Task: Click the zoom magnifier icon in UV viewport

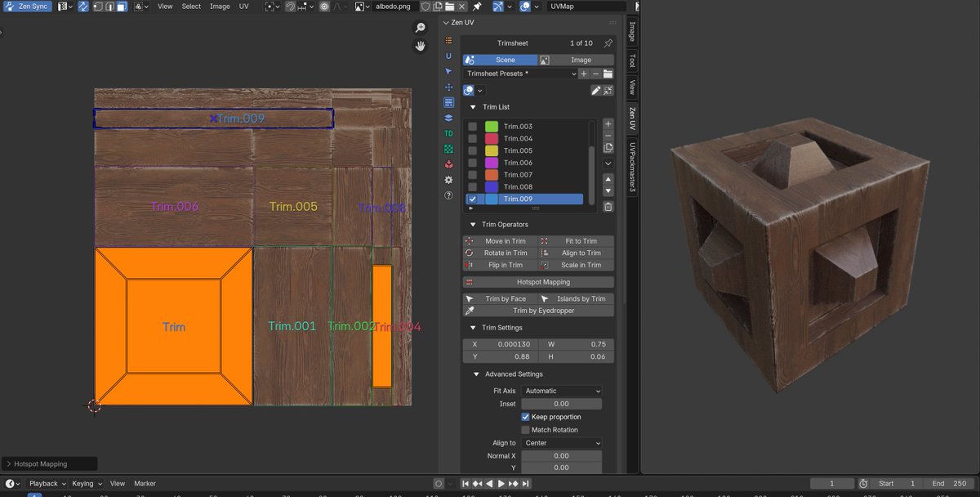Action: pos(421,28)
